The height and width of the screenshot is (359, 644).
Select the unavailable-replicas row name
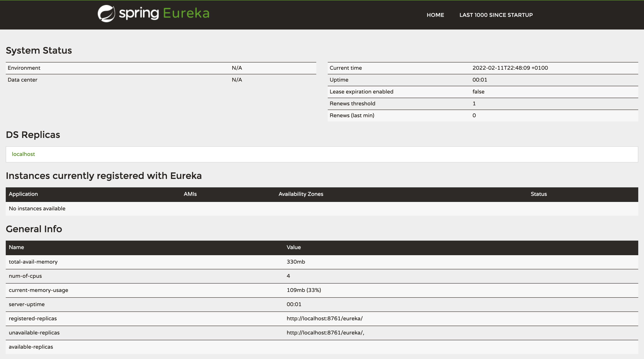[x=34, y=333]
